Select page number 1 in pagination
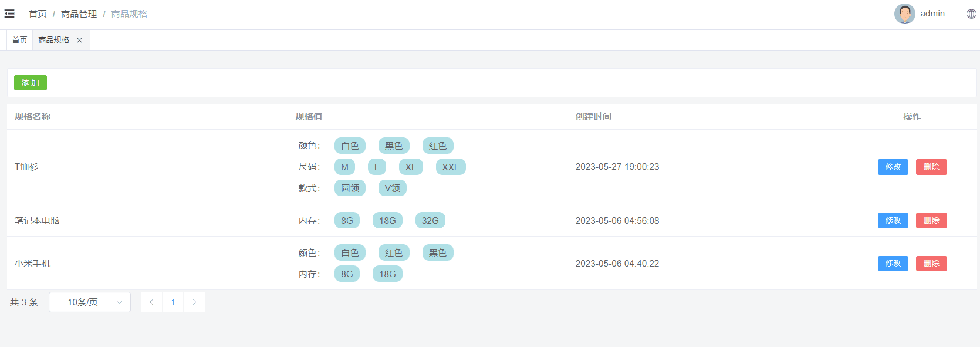The image size is (980, 347). pos(173,302)
